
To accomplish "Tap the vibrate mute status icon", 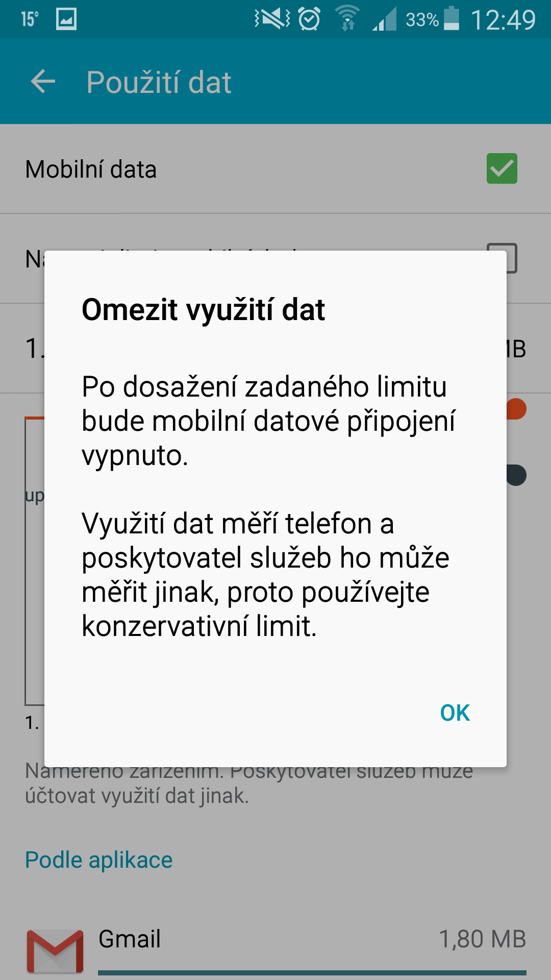I will (272, 19).
